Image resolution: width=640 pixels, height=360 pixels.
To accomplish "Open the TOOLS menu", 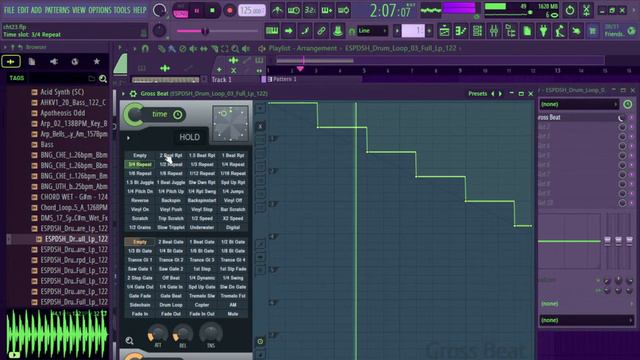I will 122,10.
